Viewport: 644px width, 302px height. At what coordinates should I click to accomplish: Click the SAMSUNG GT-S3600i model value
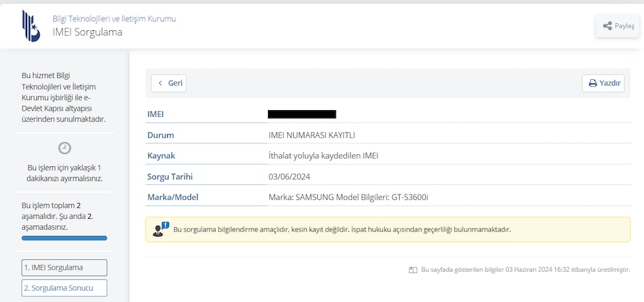pos(348,198)
